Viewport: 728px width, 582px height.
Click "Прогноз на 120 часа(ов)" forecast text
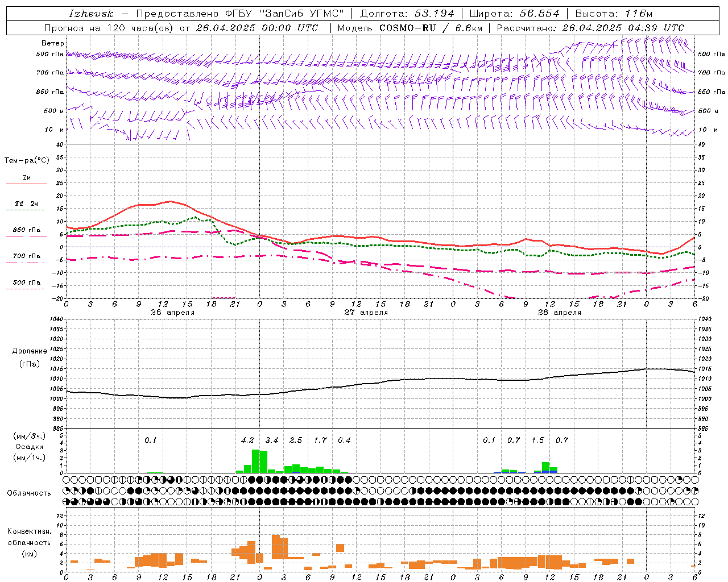pyautogui.click(x=109, y=28)
